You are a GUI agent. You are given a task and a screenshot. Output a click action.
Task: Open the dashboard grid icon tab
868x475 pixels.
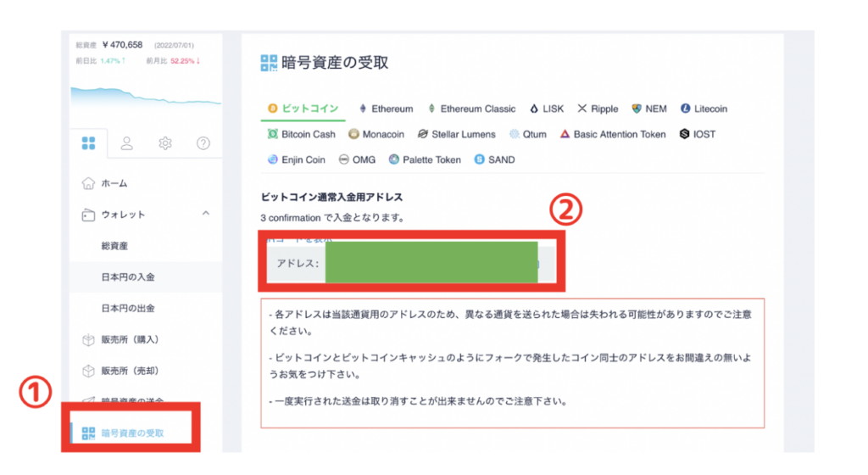88,143
